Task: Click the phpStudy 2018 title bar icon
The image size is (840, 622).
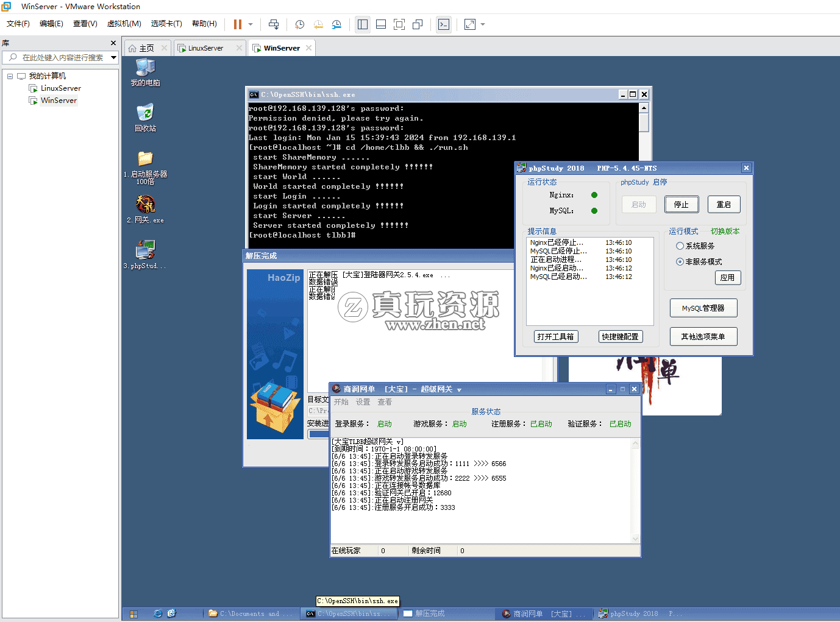Action: point(522,168)
